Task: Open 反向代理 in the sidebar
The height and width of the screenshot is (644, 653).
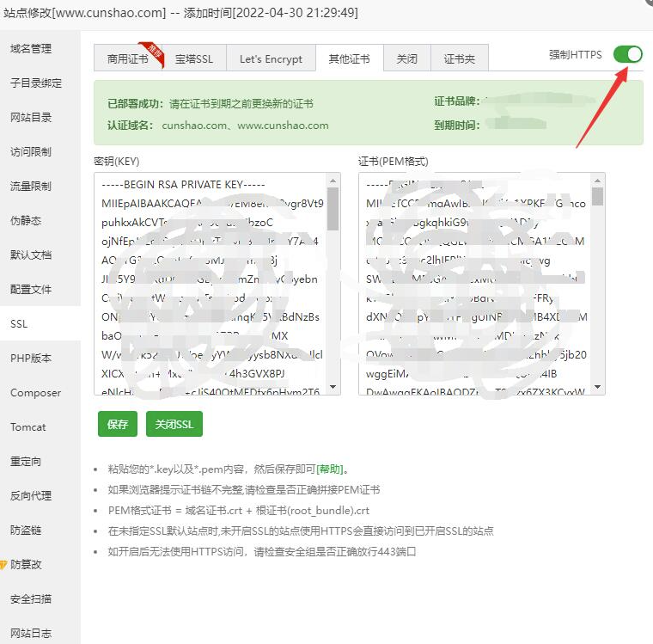Action: coord(31,495)
